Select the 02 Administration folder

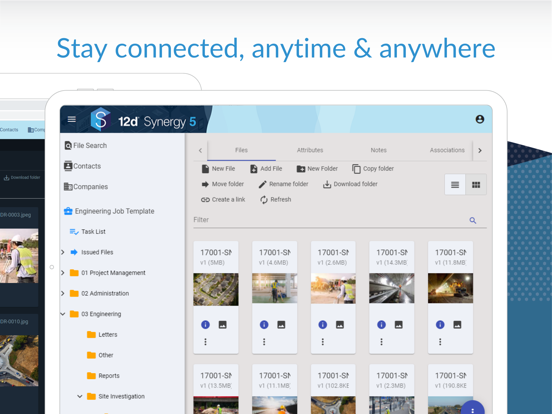[99, 293]
